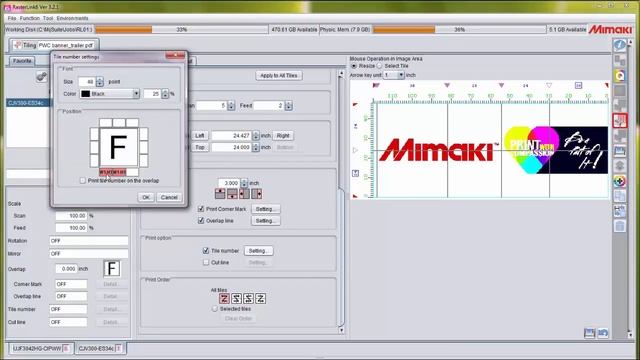Adjust the color percentage stepper
The width and height of the screenshot is (640, 360).
(165, 94)
